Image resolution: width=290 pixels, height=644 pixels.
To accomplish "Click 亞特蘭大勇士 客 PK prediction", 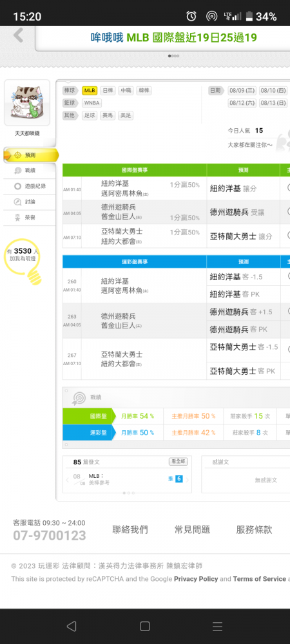I will [x=243, y=371].
